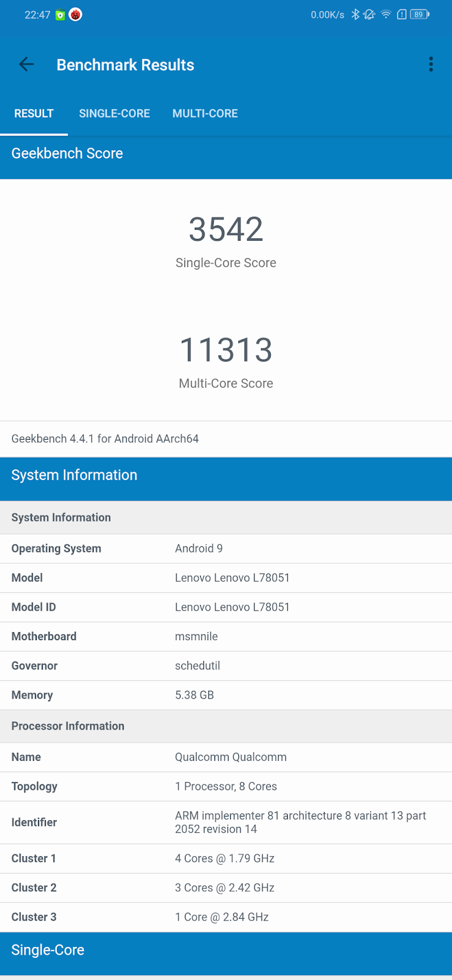
Task: Tap the gray System Information subheader
Action: tap(226, 518)
